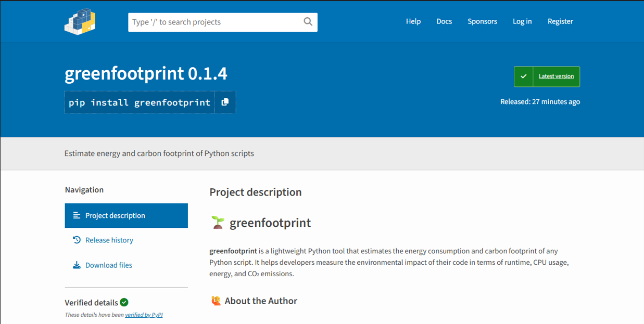
Task: Open the Help page
Action: coord(413,21)
